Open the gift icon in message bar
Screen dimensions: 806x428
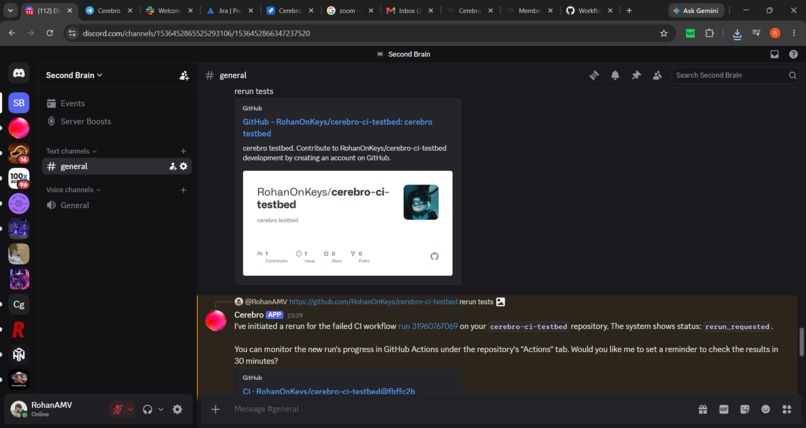[x=703, y=409]
